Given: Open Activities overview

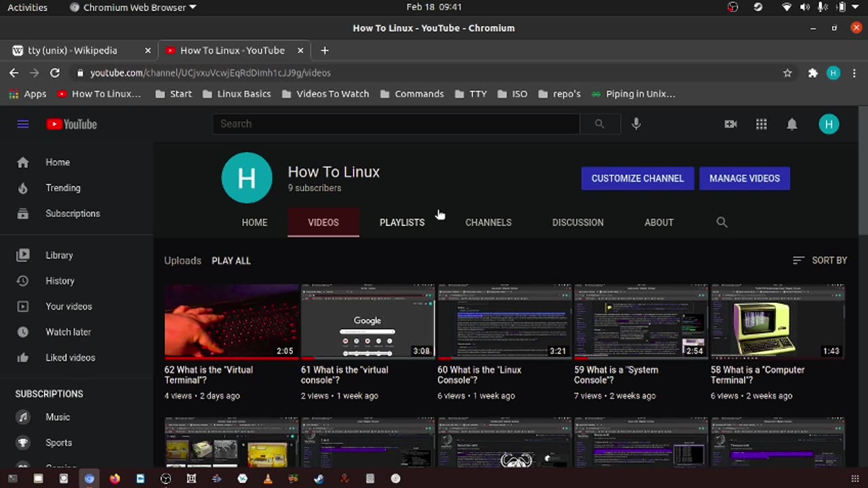Looking at the screenshot, I should click(x=27, y=7).
